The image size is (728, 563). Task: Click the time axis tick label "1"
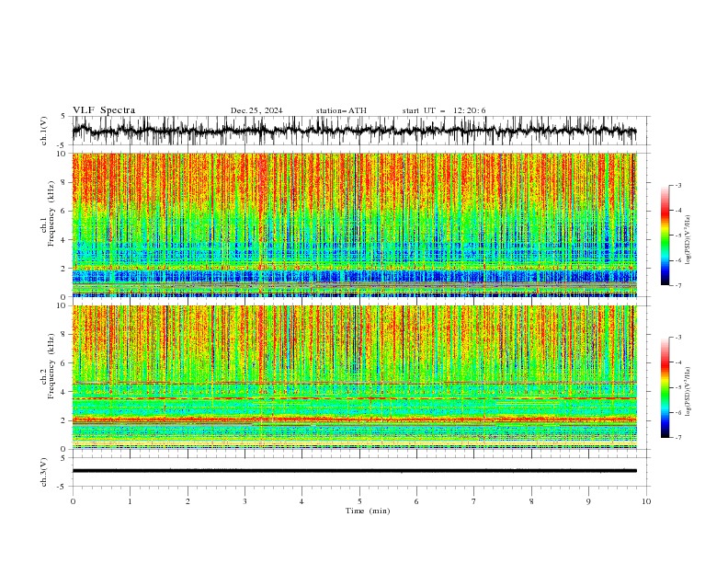click(x=130, y=501)
